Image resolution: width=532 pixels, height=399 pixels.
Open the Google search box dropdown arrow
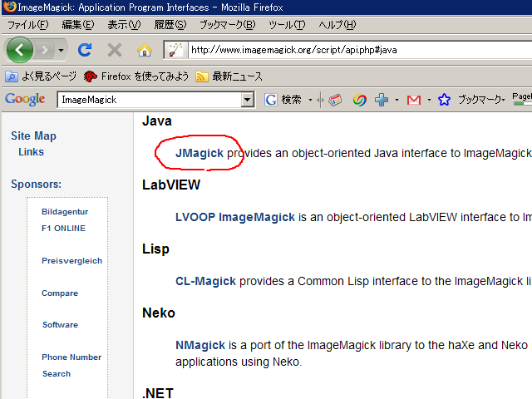(248, 100)
